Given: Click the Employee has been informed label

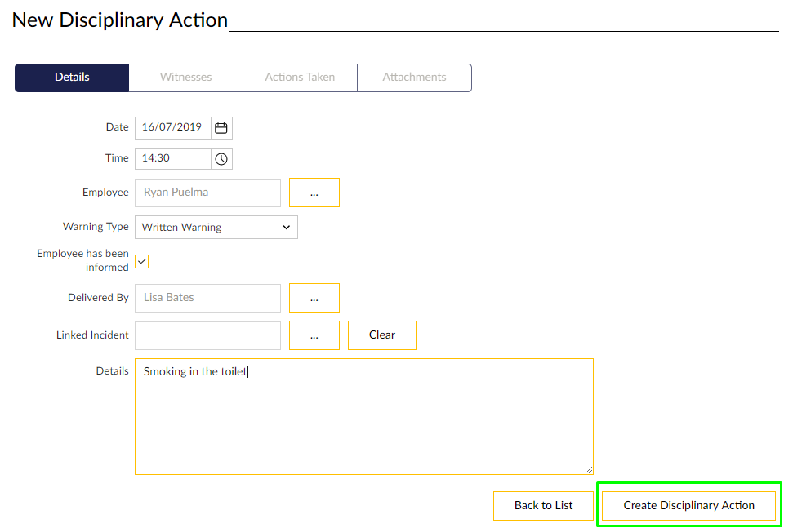Looking at the screenshot, I should [83, 260].
